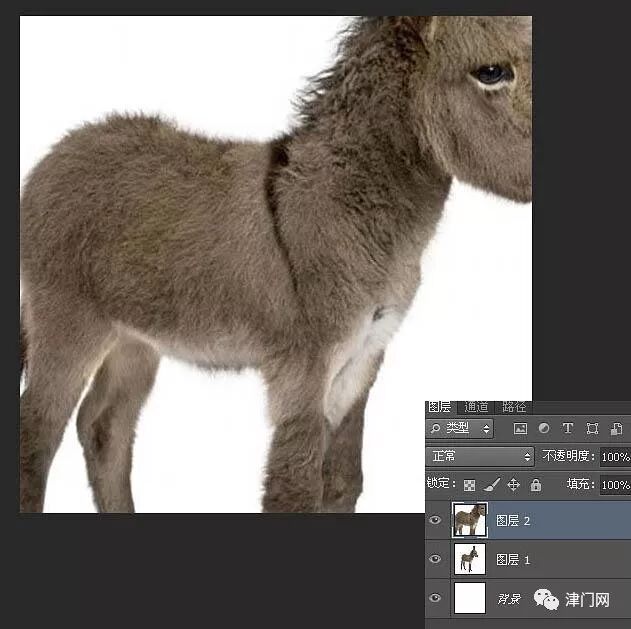
Task: Select the shape layer filter icon
Action: pos(592,429)
